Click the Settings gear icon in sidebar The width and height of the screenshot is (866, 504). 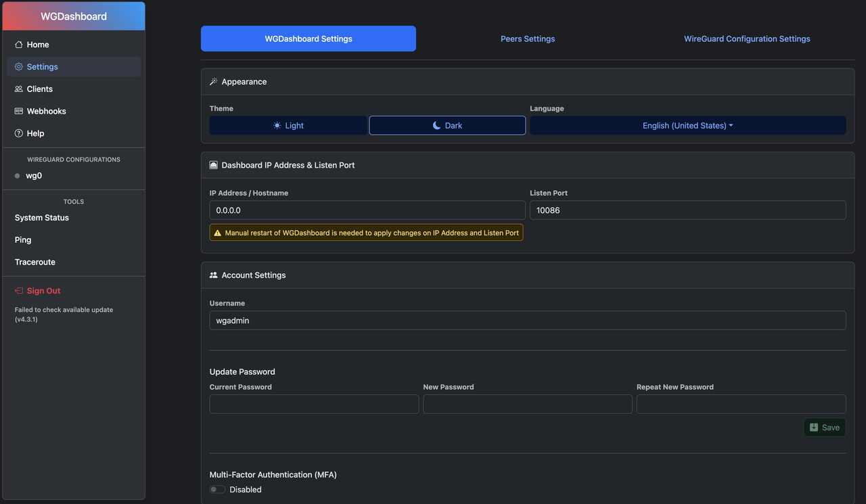(x=19, y=67)
